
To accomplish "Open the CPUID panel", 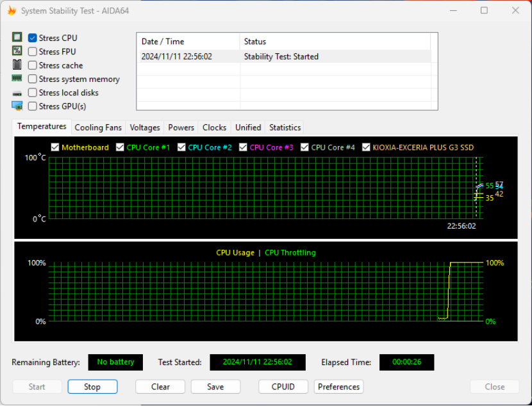I will 283,387.
